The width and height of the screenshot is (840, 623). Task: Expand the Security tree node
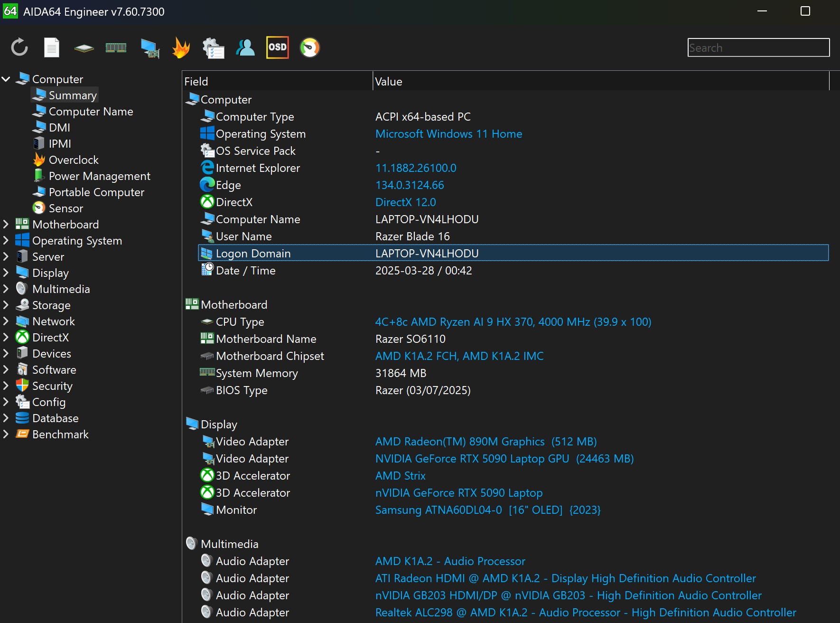click(x=6, y=386)
